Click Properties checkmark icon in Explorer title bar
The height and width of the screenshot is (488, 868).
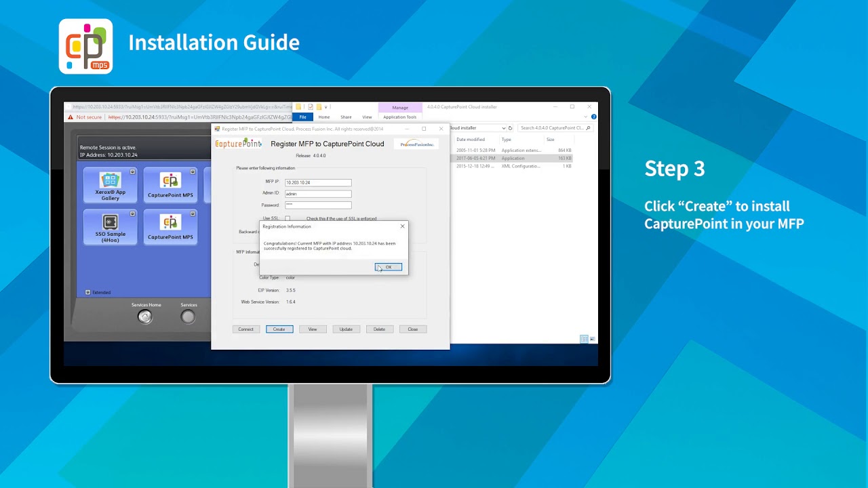(311, 107)
